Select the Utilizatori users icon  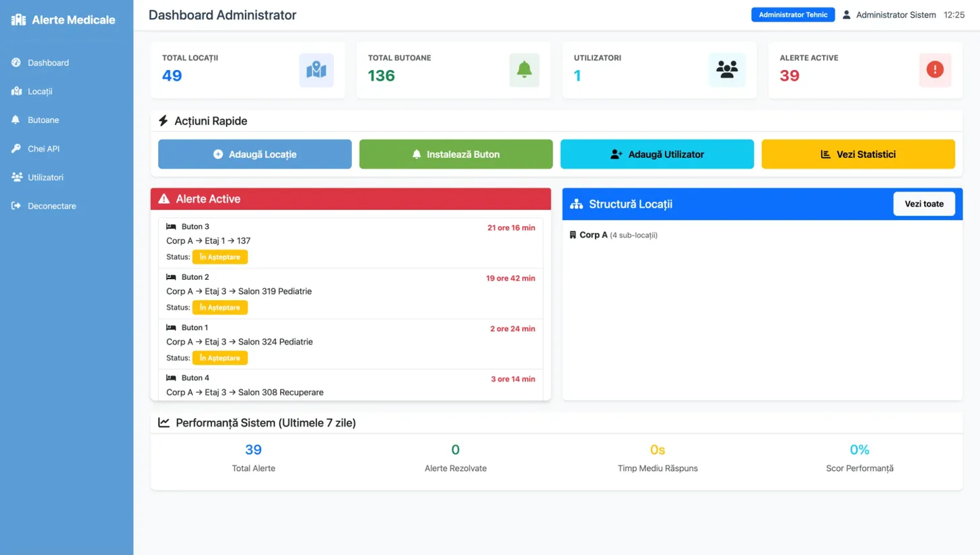tap(15, 177)
